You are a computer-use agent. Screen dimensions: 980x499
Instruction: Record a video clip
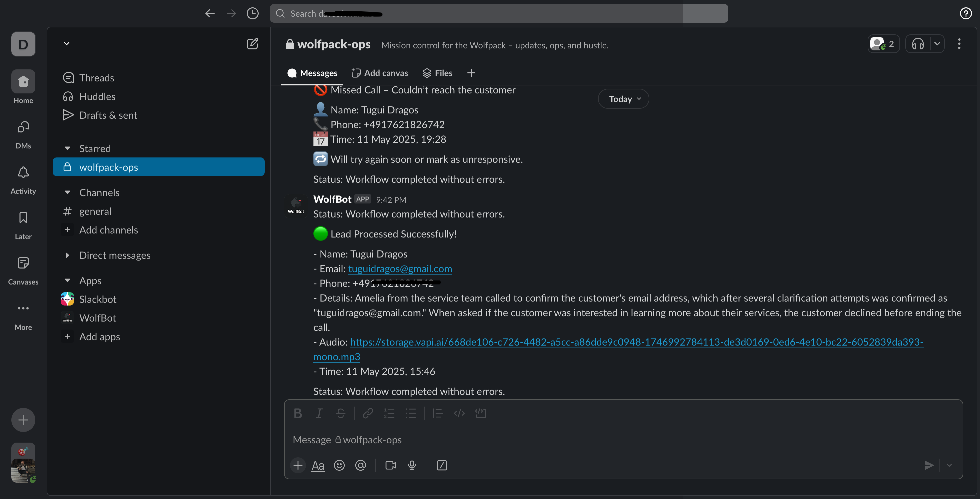[x=391, y=466]
